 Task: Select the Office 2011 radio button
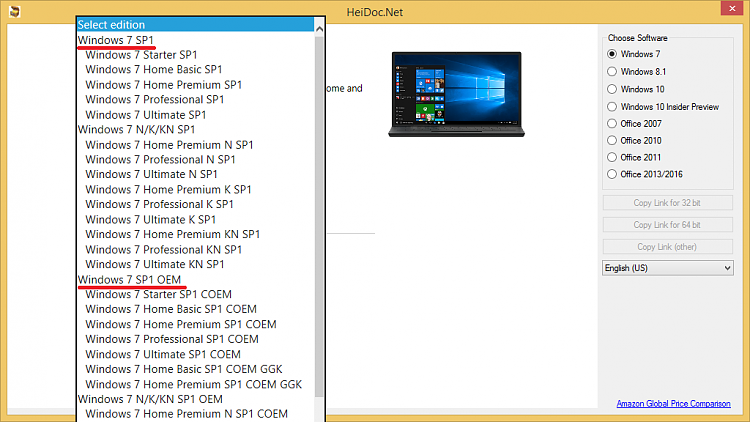pyautogui.click(x=612, y=157)
